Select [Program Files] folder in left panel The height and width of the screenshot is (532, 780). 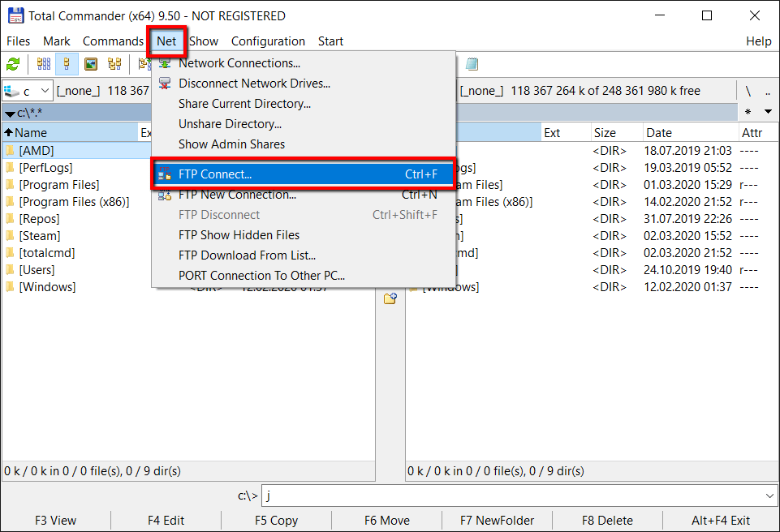click(x=59, y=185)
